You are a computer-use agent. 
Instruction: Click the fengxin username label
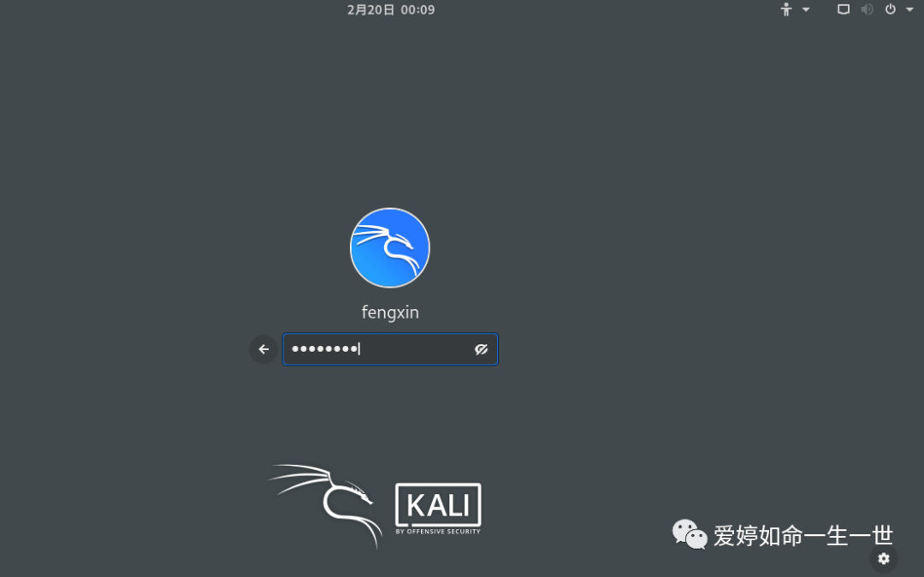click(x=390, y=312)
